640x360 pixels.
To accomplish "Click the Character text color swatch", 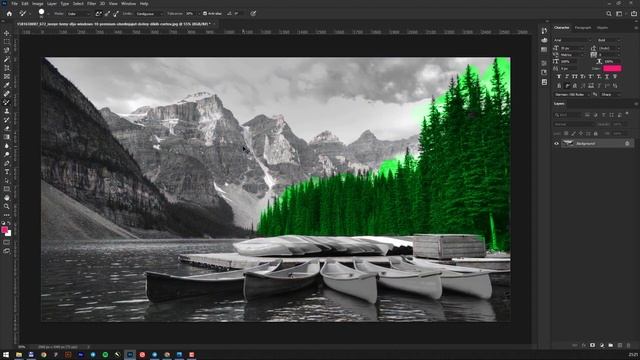I will (x=612, y=68).
